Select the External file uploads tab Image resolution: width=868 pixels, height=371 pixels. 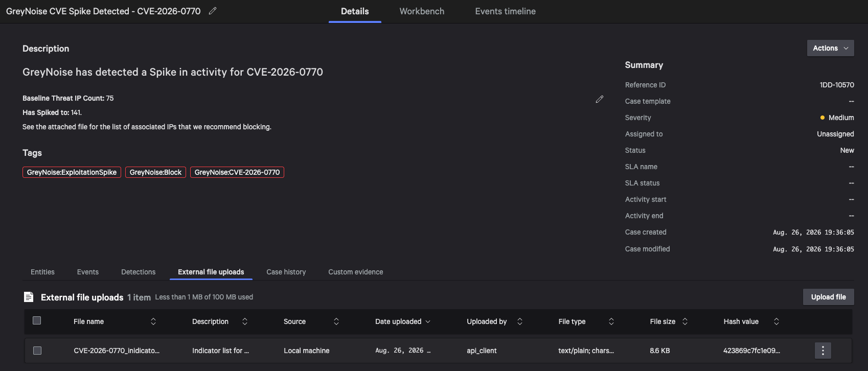[x=211, y=272]
